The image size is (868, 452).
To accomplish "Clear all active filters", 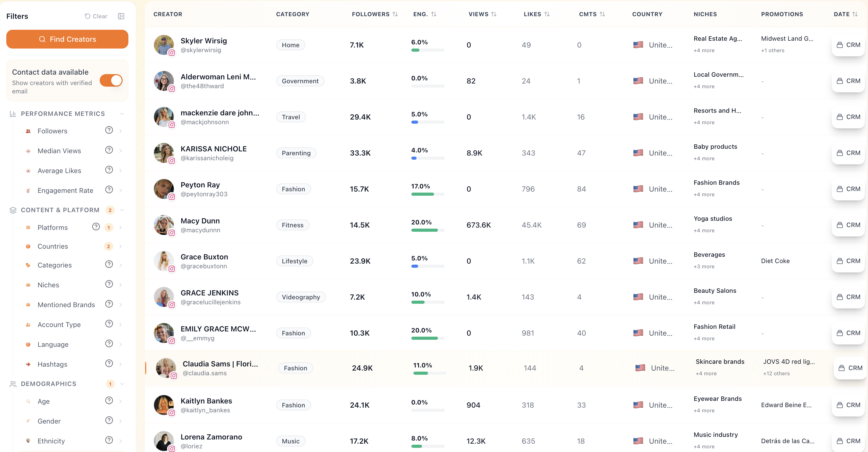I will click(96, 16).
